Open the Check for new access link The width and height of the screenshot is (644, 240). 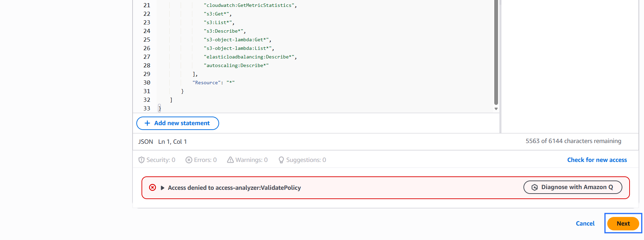point(597,160)
